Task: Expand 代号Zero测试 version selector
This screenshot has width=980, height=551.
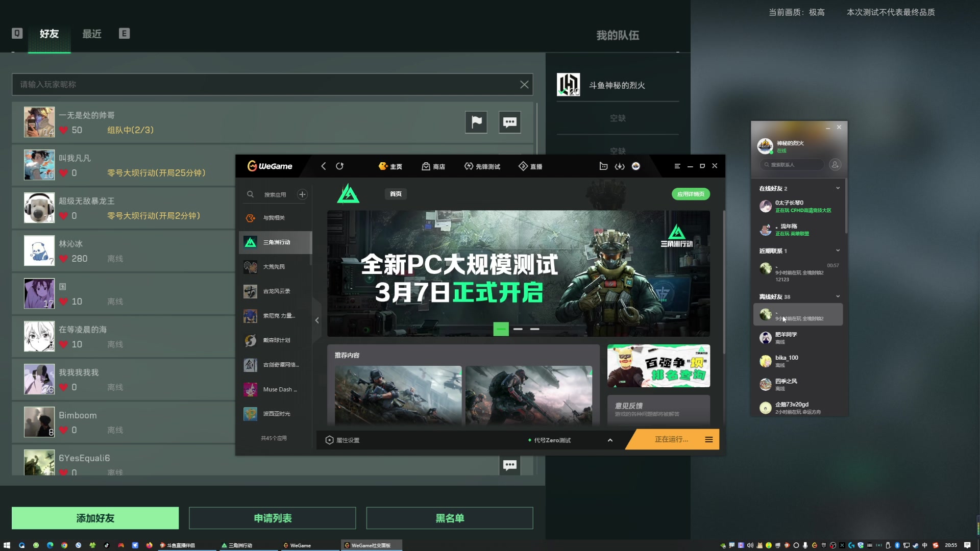Action: click(x=610, y=440)
